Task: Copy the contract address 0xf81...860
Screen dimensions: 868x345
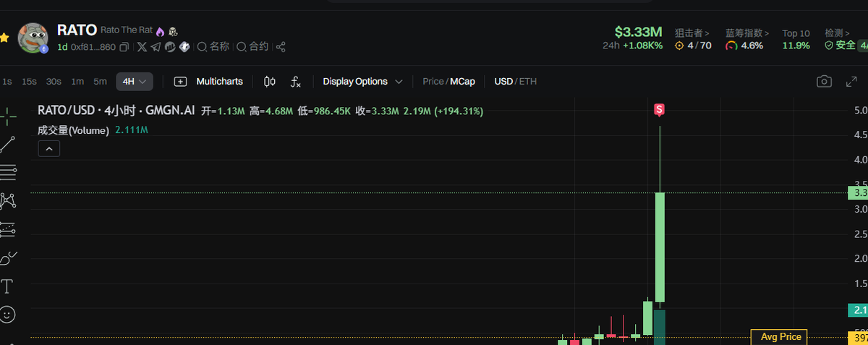Action: pyautogui.click(x=124, y=47)
